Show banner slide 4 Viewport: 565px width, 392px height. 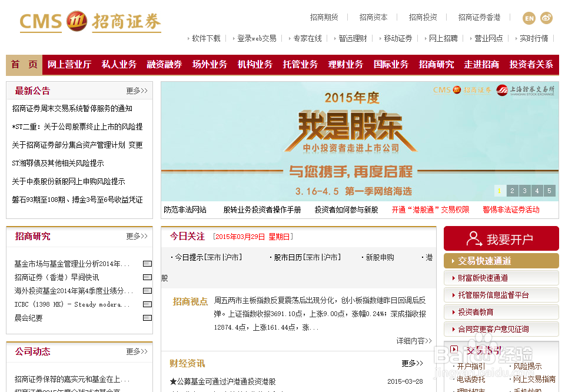click(537, 191)
